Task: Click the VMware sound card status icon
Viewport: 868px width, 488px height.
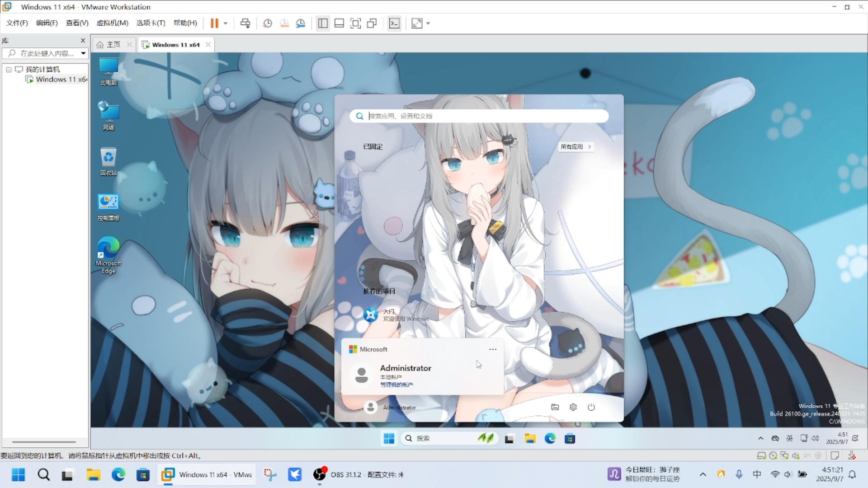Action: click(x=796, y=455)
